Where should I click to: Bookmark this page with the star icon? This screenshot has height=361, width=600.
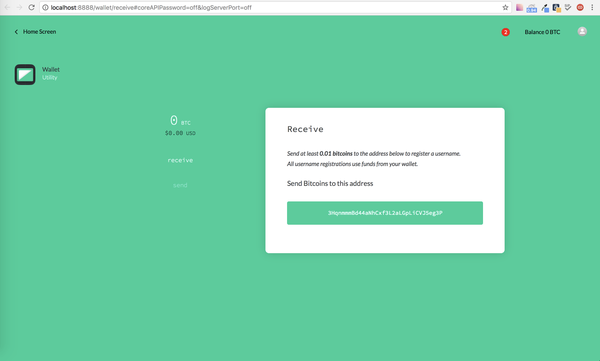(x=505, y=7)
